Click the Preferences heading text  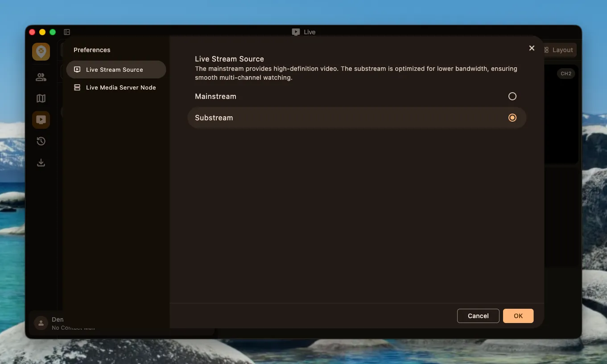92,50
